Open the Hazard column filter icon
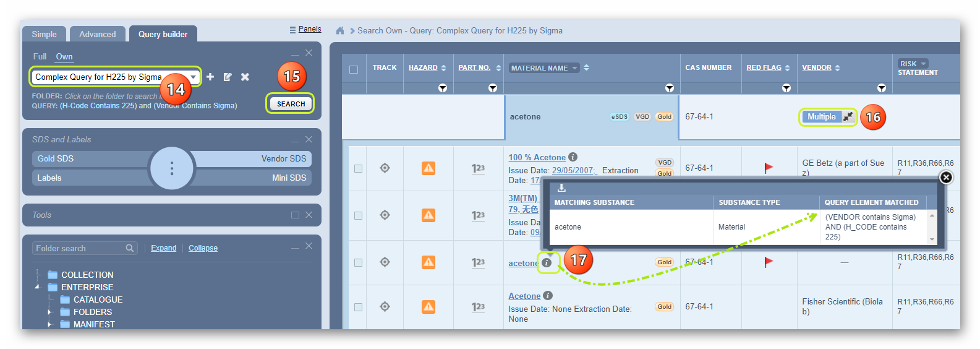This screenshot has height=349, width=980. pos(443,88)
